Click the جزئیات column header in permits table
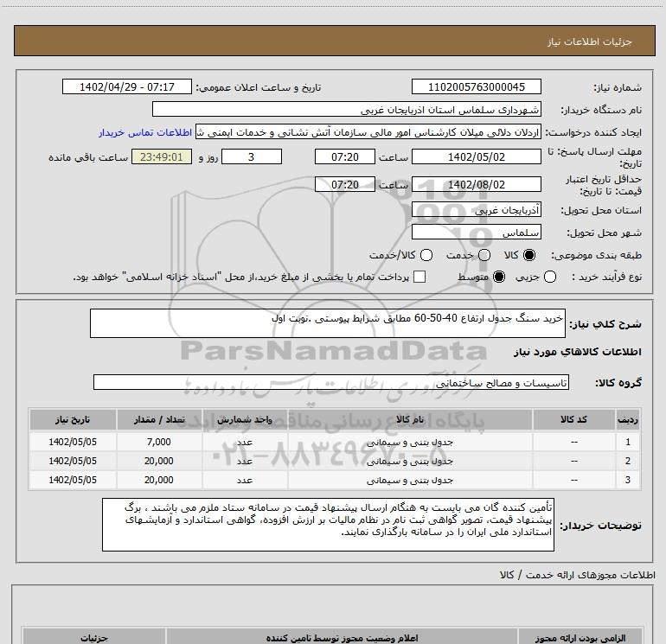The width and height of the screenshot is (666, 644). (x=94, y=638)
